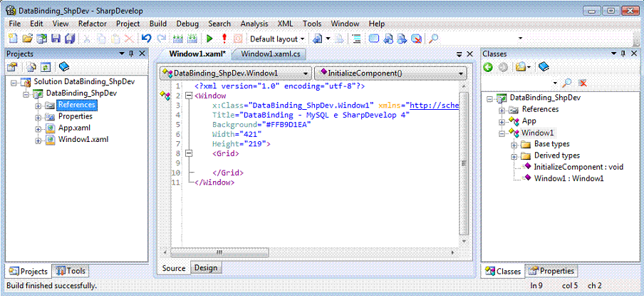Open the Default layout dropdown
This screenshot has width=644, height=296.
[x=277, y=39]
